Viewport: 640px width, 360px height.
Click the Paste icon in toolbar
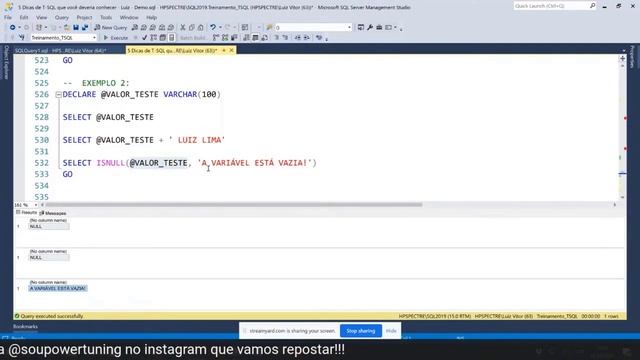click(200, 27)
